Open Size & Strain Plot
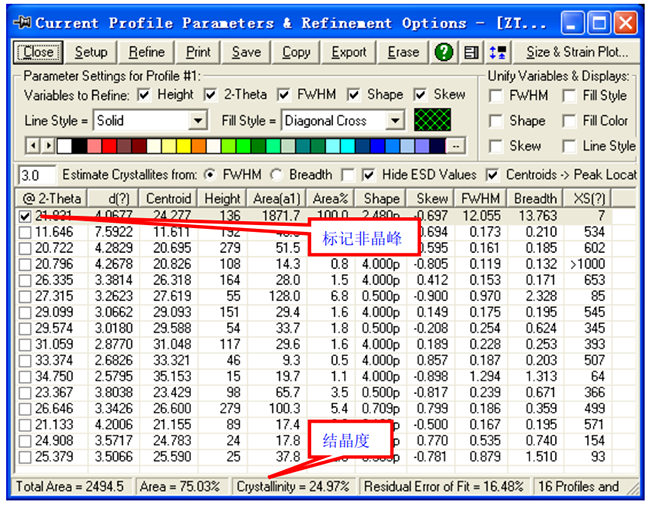 point(577,52)
